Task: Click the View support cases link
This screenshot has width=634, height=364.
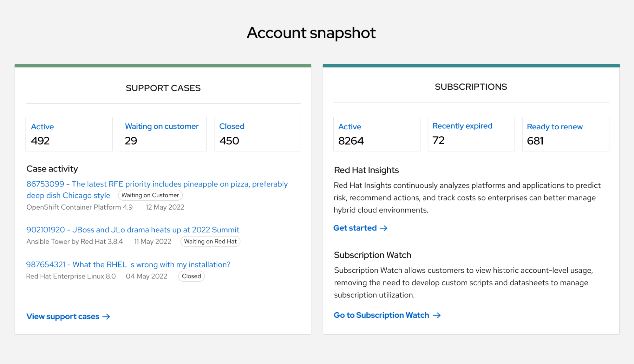Action: tap(63, 317)
